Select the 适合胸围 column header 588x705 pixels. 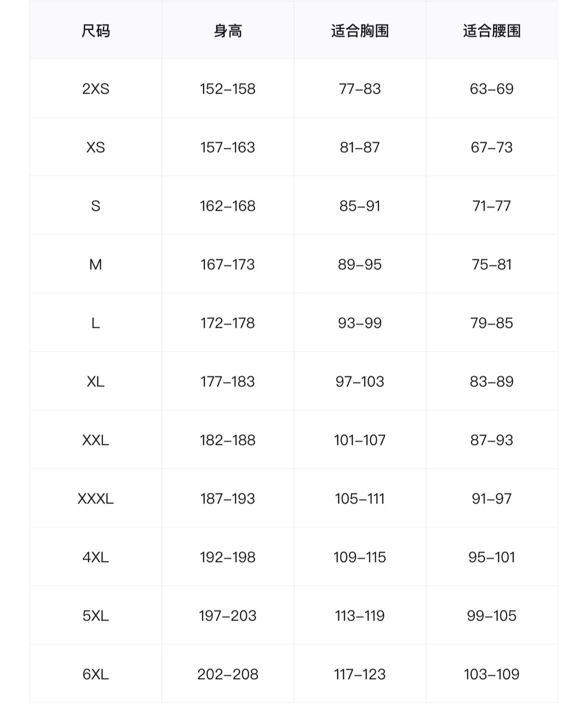tap(360, 31)
